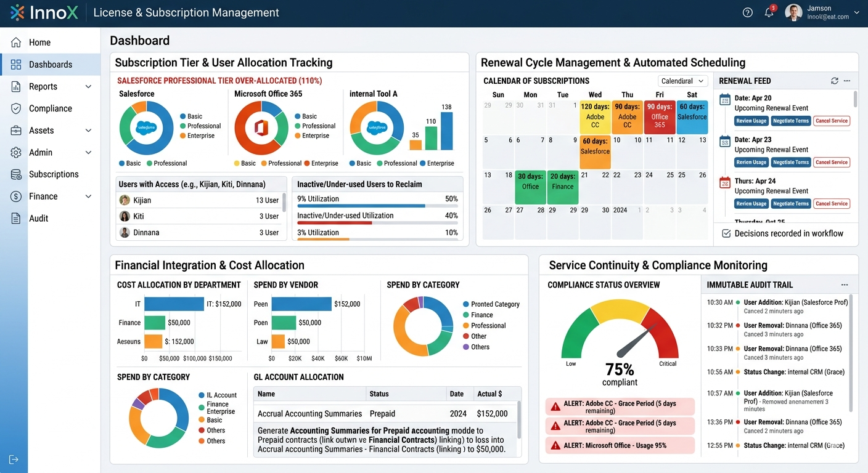
Task: Click the Actual $ column header
Action: click(x=489, y=394)
